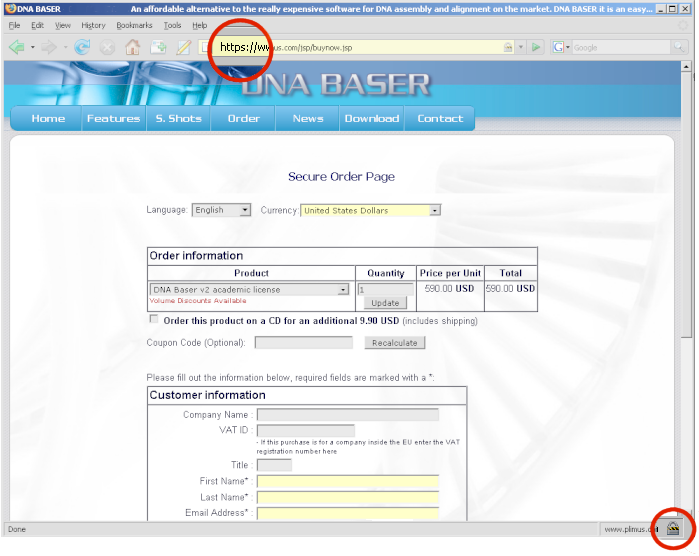Screen dimensions: 699x556
Task: Click the search magnifier icon
Action: click(678, 47)
